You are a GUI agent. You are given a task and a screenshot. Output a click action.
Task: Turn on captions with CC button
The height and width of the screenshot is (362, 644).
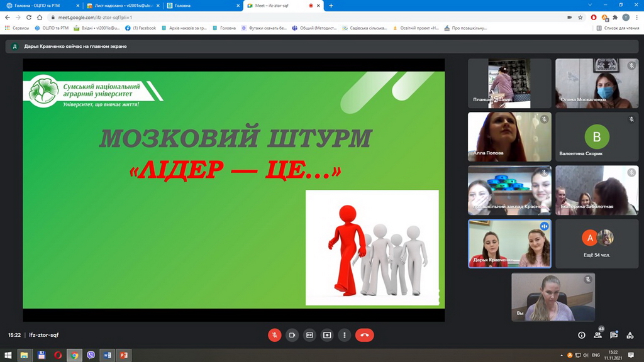[x=309, y=335]
